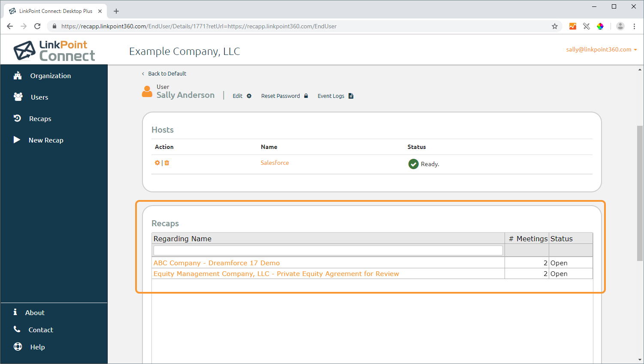Open Chrome three-dot menu

(x=634, y=26)
